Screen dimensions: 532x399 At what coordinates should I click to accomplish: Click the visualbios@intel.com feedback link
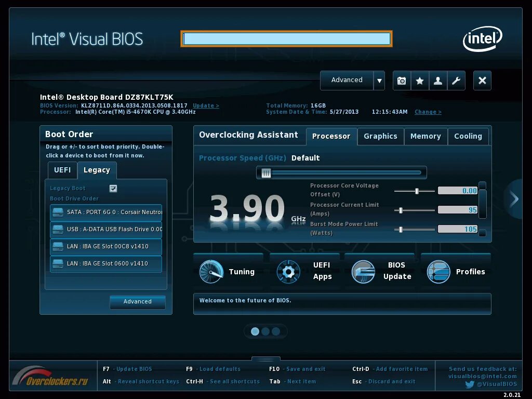click(483, 376)
